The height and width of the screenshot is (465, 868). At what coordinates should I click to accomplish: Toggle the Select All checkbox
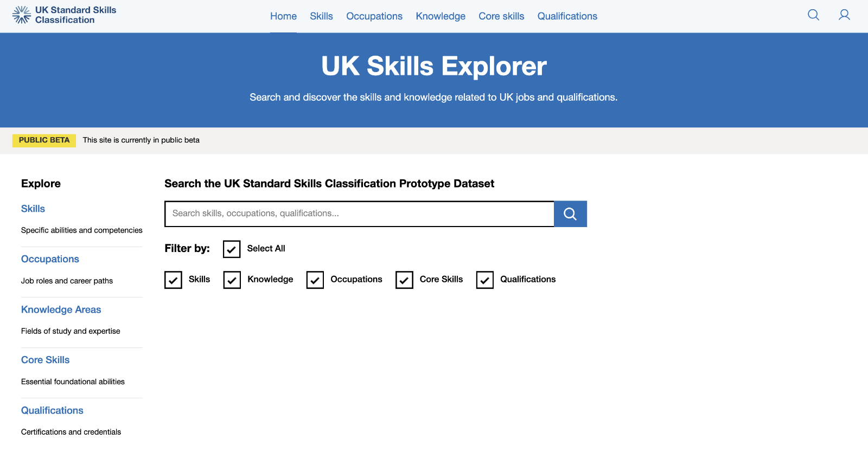tap(232, 249)
